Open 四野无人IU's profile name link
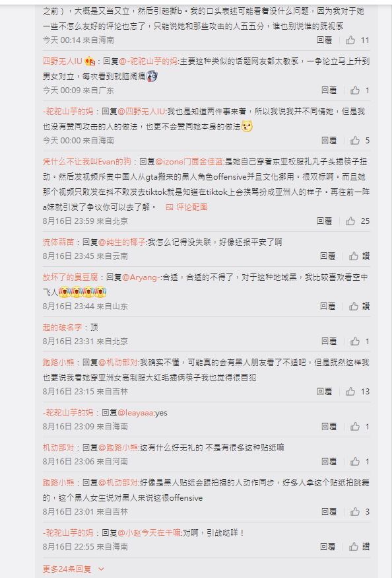 pos(62,61)
